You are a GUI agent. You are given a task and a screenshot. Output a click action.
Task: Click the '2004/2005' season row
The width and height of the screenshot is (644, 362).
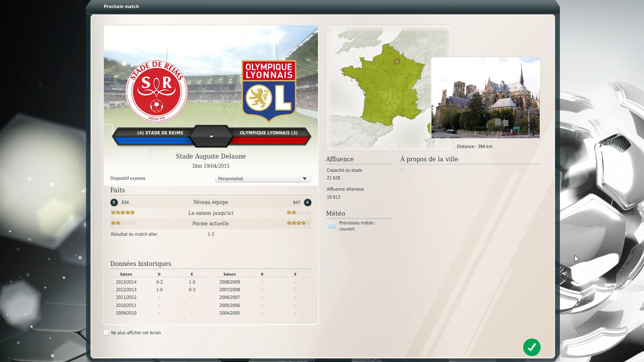262,313
